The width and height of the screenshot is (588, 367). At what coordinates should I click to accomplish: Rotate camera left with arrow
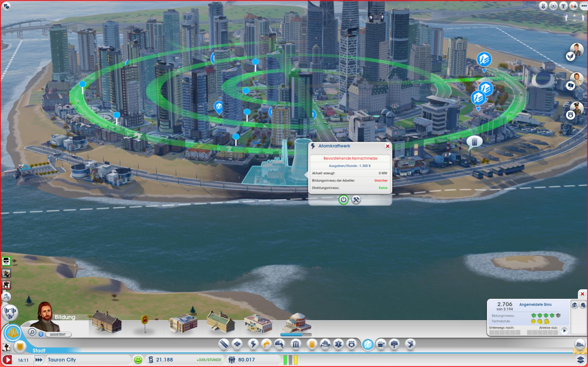pyautogui.click(x=567, y=18)
